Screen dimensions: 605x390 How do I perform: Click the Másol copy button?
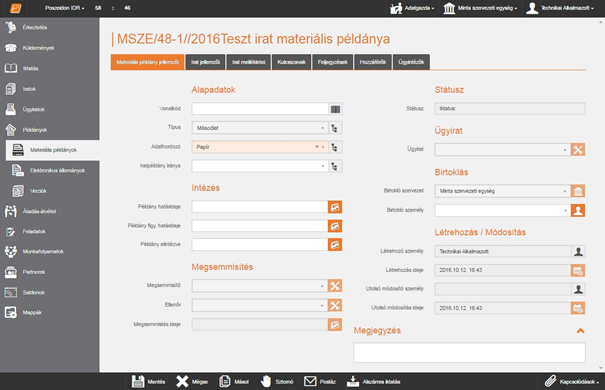tap(234, 382)
